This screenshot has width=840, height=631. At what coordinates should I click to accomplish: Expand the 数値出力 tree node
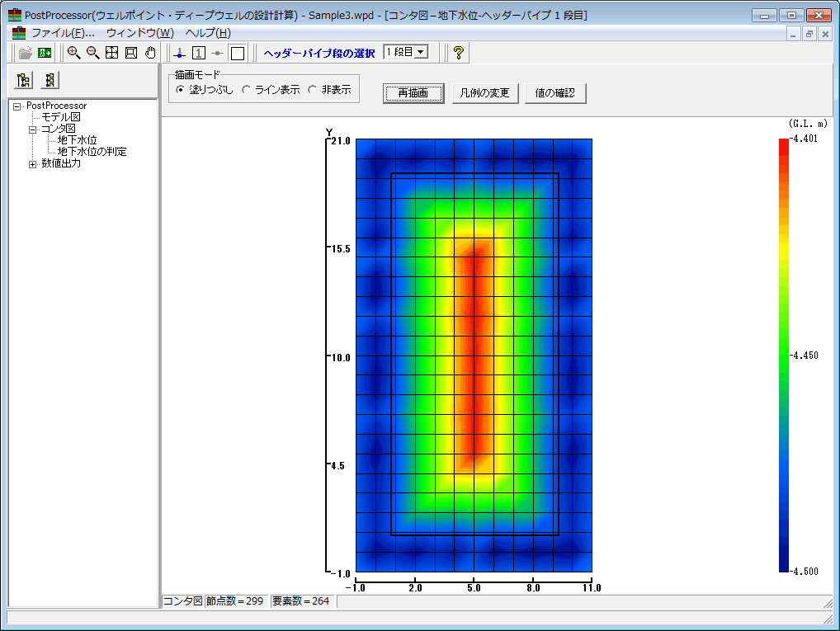[33, 163]
